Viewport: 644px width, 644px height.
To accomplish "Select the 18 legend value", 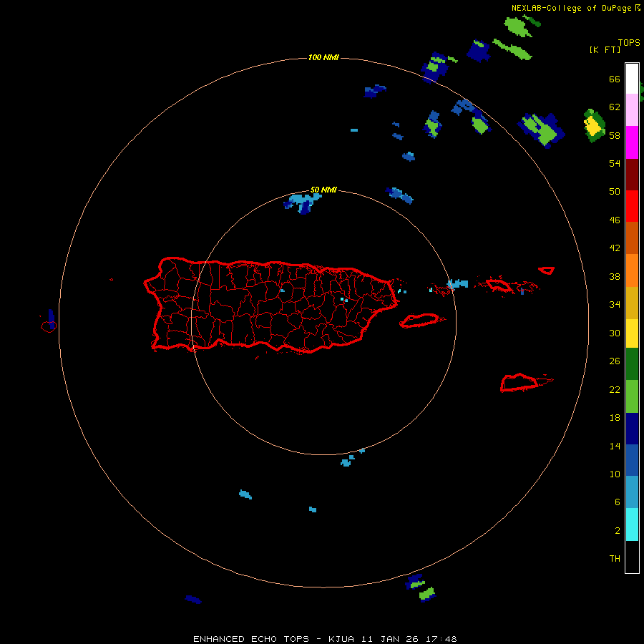I will click(615, 418).
